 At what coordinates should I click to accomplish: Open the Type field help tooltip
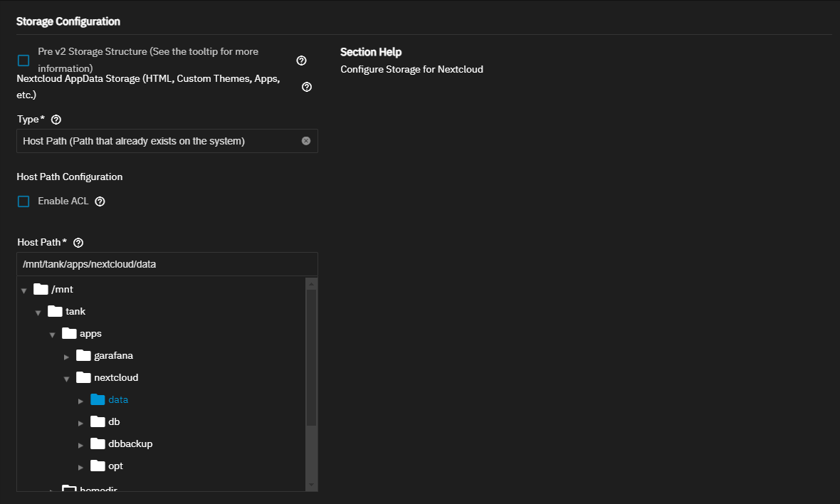tap(56, 120)
